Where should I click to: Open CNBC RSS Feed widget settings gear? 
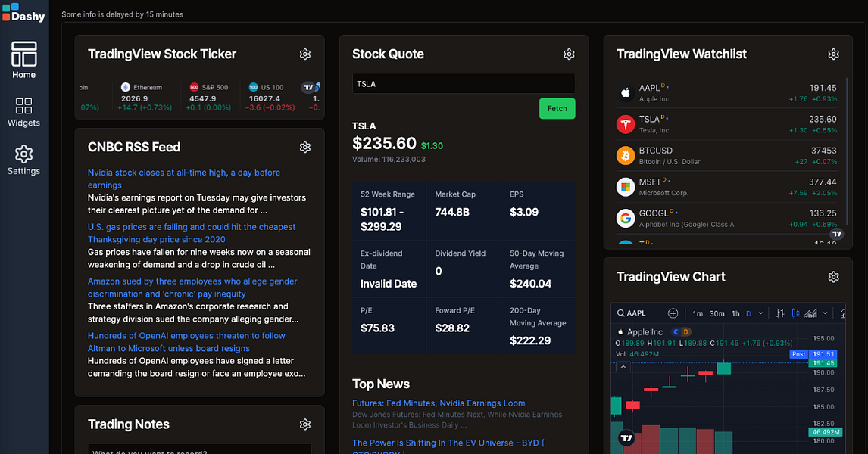(x=305, y=147)
